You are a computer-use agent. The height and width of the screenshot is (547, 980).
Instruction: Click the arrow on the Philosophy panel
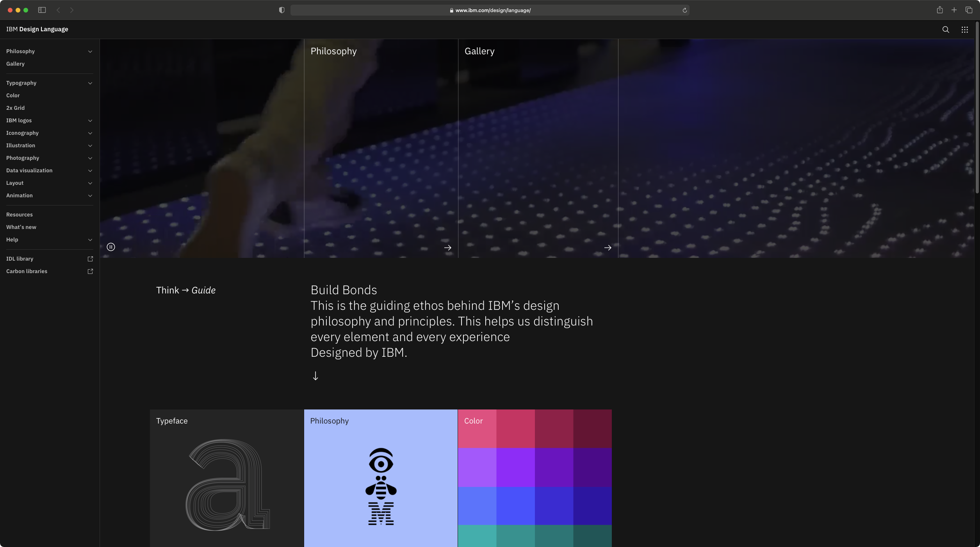pos(447,247)
